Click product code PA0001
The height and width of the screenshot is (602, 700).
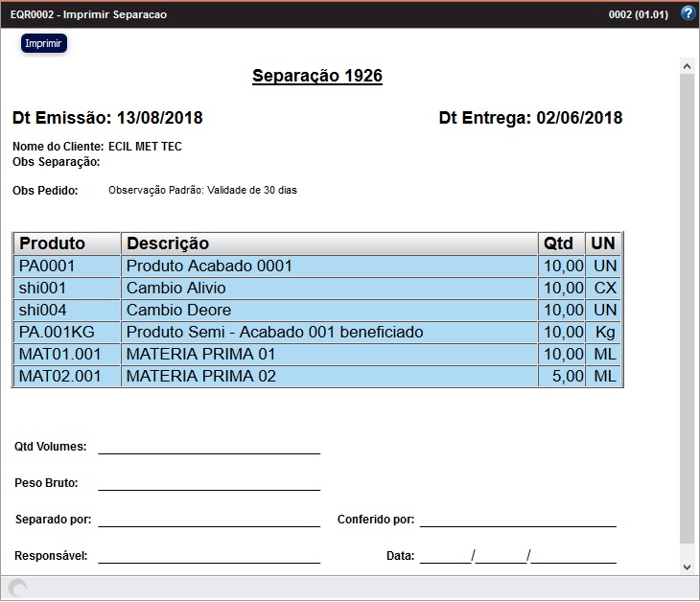(47, 266)
